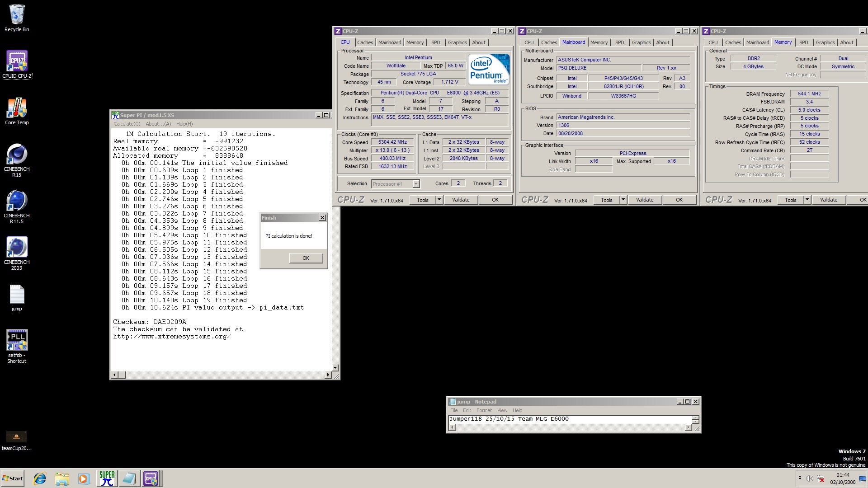Click the Super PI horizontal scrollbar left arrow
The height and width of the screenshot is (488, 868).
115,375
